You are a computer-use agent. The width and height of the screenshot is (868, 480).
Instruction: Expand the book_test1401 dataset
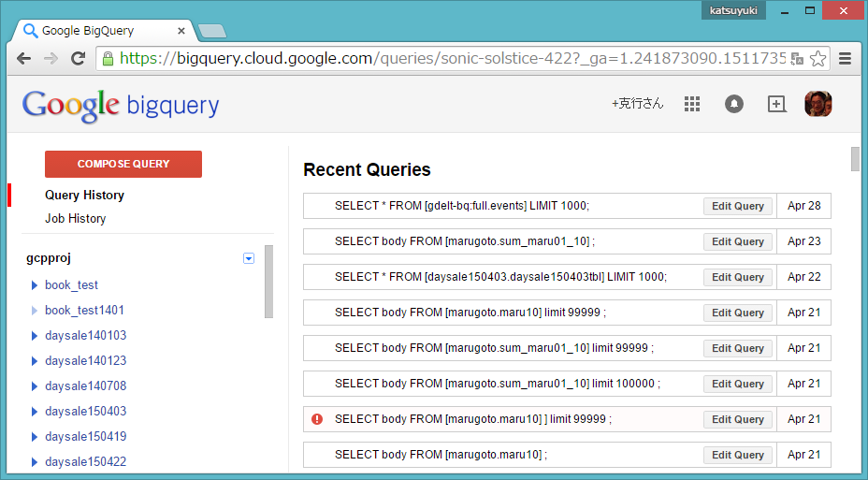(35, 311)
